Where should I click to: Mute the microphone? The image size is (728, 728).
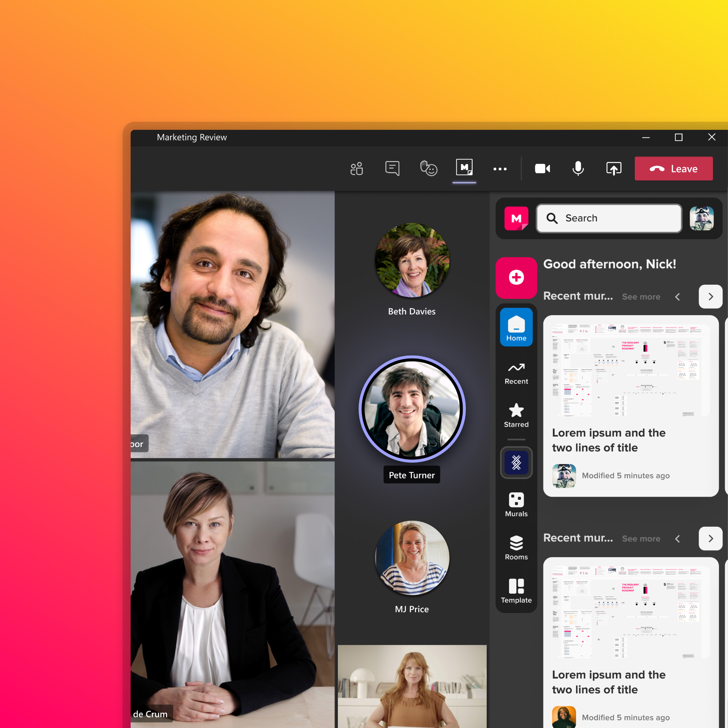tap(578, 168)
